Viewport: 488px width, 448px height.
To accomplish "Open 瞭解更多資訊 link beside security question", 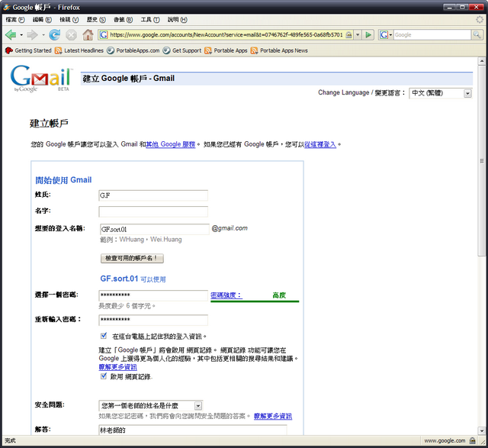I will click(273, 416).
